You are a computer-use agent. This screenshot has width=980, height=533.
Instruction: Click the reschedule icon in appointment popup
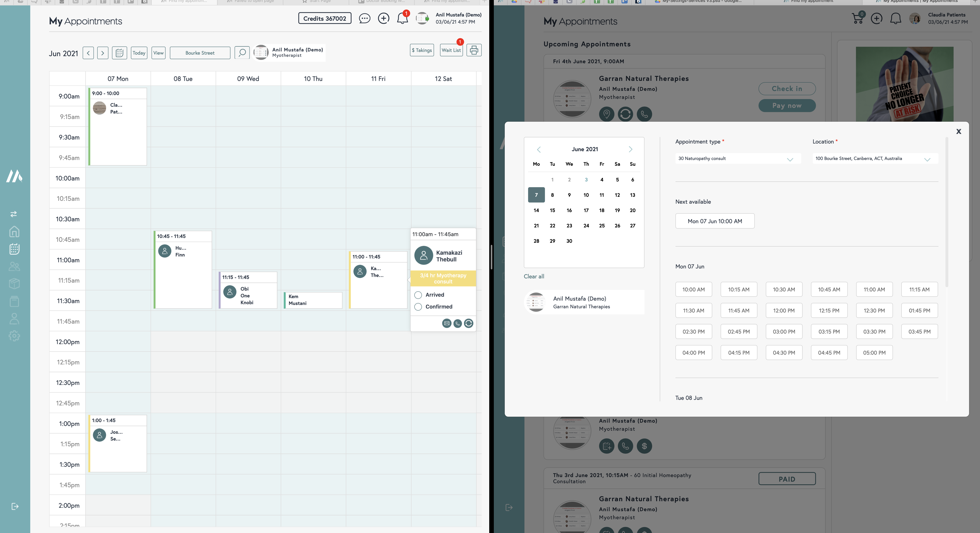click(468, 323)
